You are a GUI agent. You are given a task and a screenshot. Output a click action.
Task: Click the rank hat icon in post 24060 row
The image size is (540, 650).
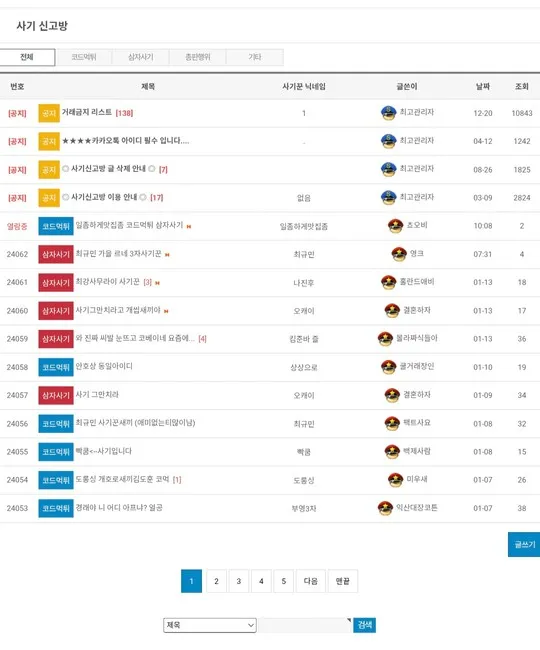pos(392,310)
